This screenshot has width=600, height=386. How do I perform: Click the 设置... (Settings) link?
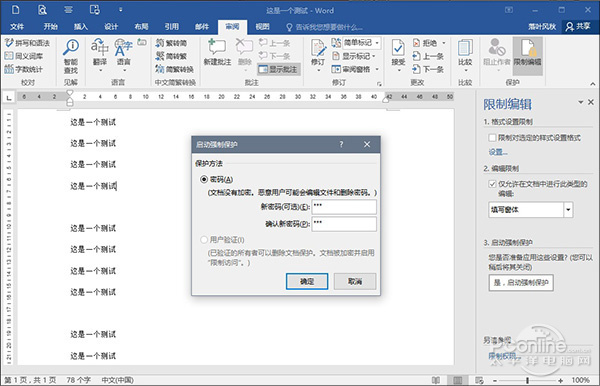point(498,152)
